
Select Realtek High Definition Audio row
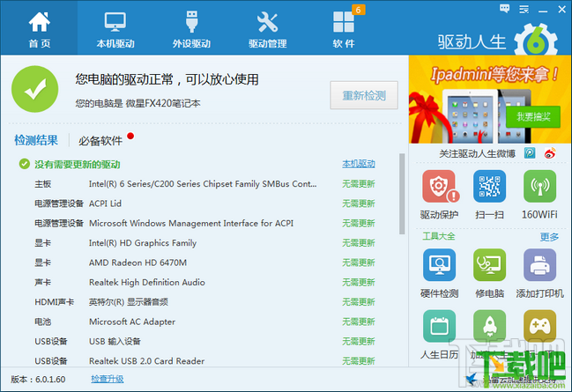click(x=204, y=282)
